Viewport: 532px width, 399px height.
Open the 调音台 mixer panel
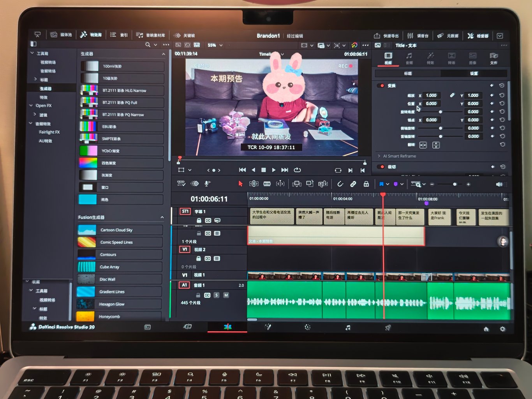pyautogui.click(x=418, y=36)
